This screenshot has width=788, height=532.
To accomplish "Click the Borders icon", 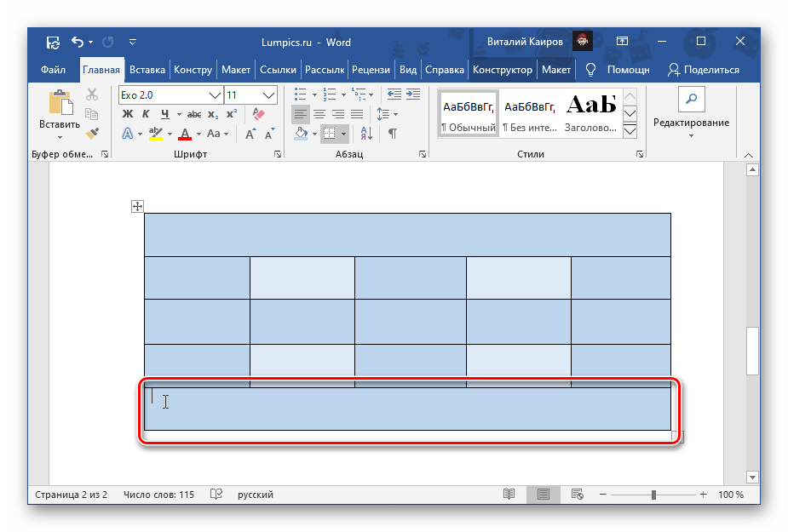I will [329, 134].
